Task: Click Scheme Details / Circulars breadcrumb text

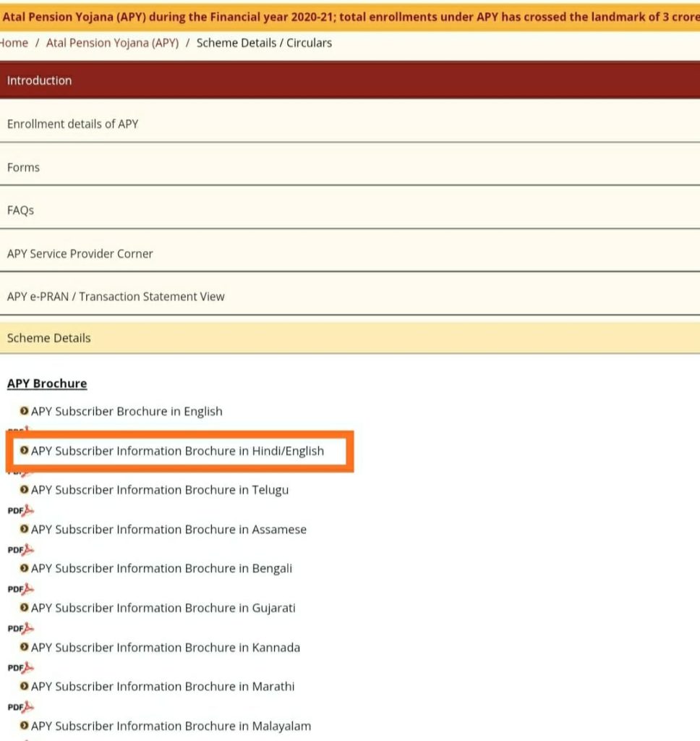Action: point(264,43)
